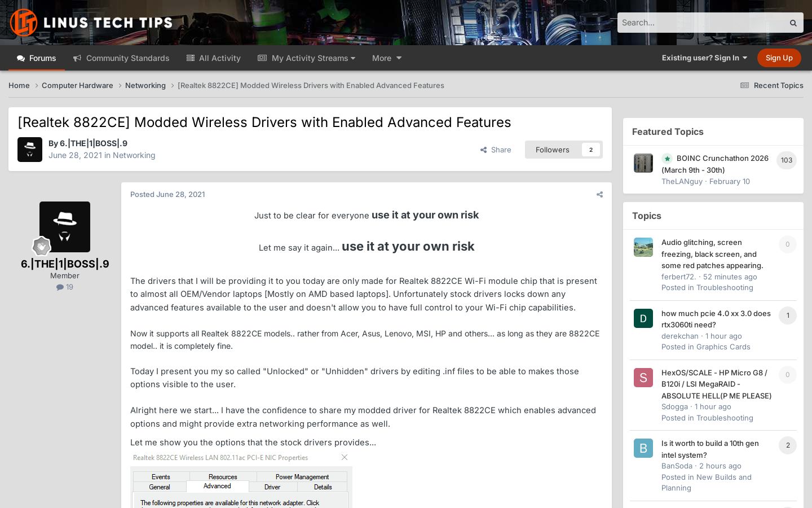Expand My Activity Streams dropdown
This screenshot has width=812, height=508.
tap(307, 58)
